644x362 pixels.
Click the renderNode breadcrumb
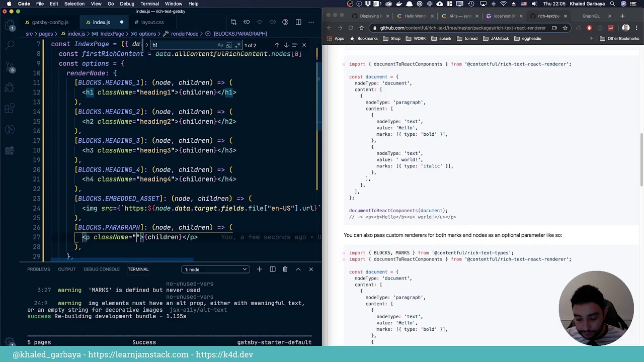tap(185, 34)
